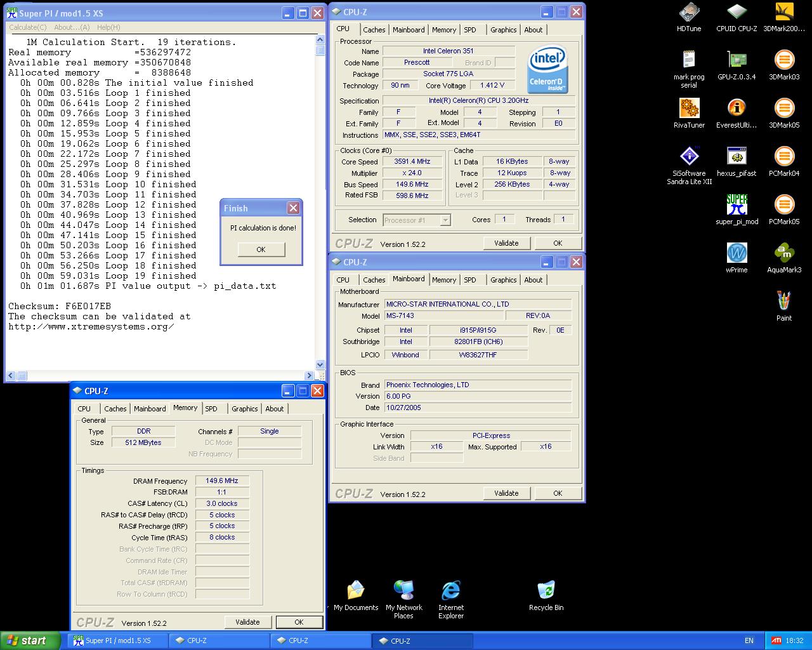Switch to Caches tab in CPU window
Screen dimensions: 812x650
pos(374,30)
